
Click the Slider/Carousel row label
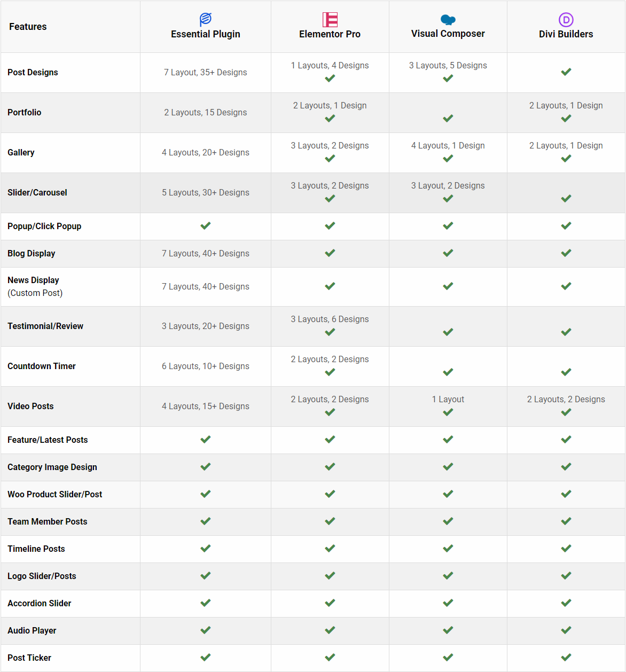pos(37,193)
